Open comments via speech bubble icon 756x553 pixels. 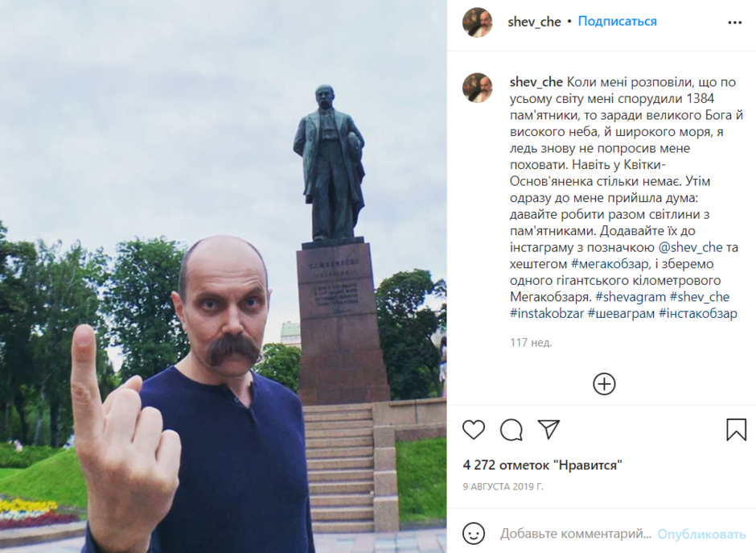(x=511, y=430)
